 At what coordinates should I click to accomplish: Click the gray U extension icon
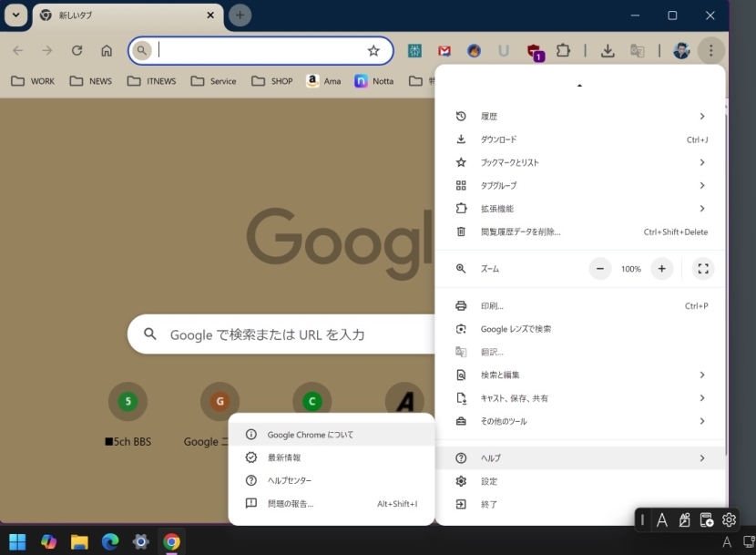tap(504, 51)
